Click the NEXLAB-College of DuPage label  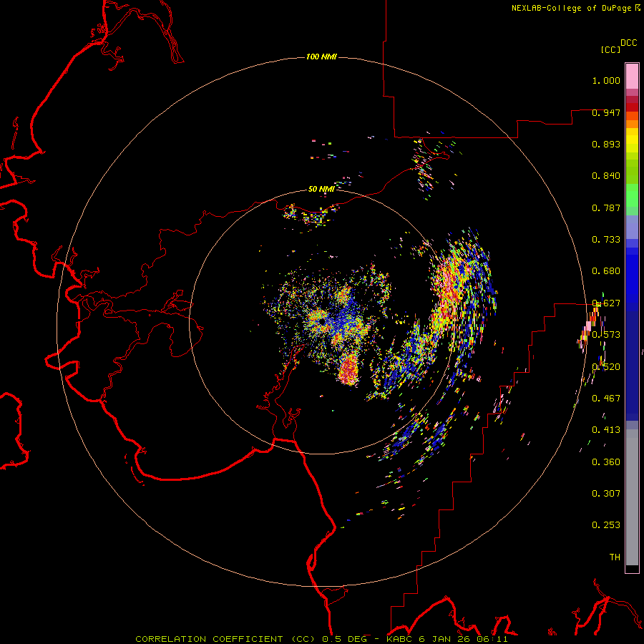pyautogui.click(x=571, y=8)
